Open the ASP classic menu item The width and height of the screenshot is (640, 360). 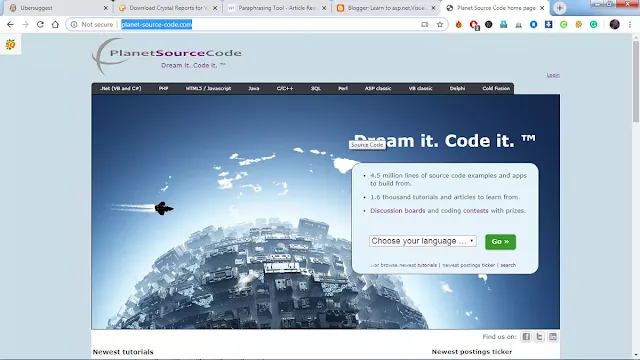point(378,88)
